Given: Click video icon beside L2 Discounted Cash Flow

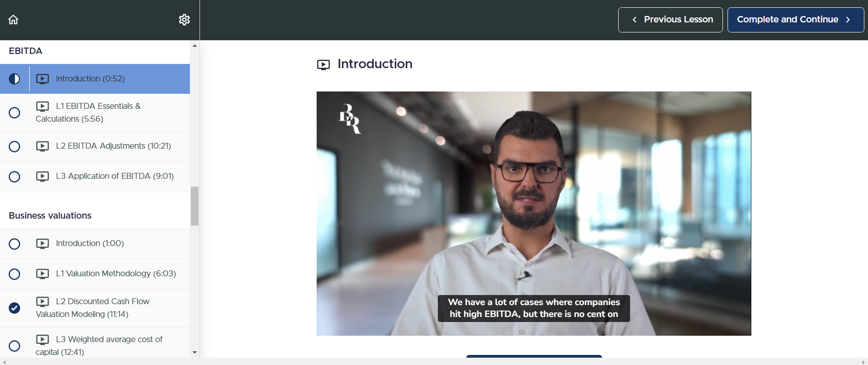Looking at the screenshot, I should (43, 302).
